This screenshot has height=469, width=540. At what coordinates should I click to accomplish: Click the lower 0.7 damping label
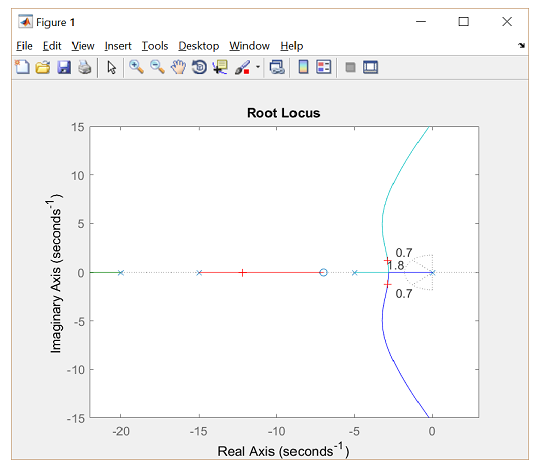point(404,293)
